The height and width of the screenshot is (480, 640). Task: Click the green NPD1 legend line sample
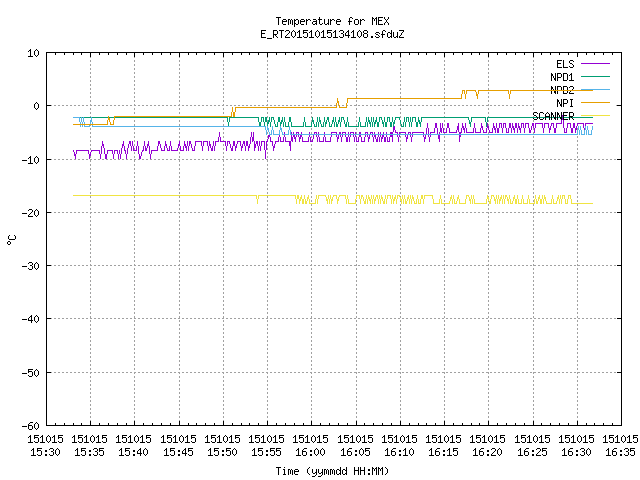[x=595, y=76]
